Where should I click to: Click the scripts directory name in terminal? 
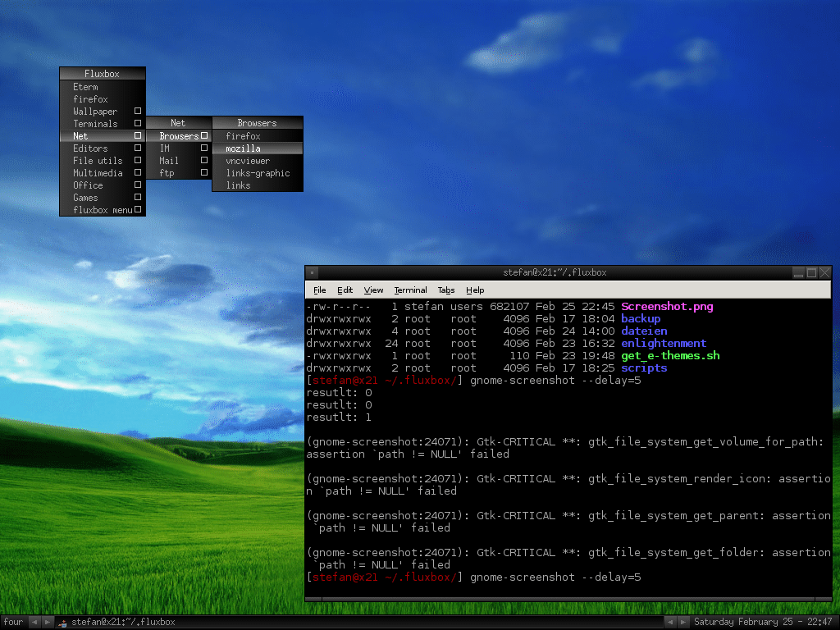644,368
